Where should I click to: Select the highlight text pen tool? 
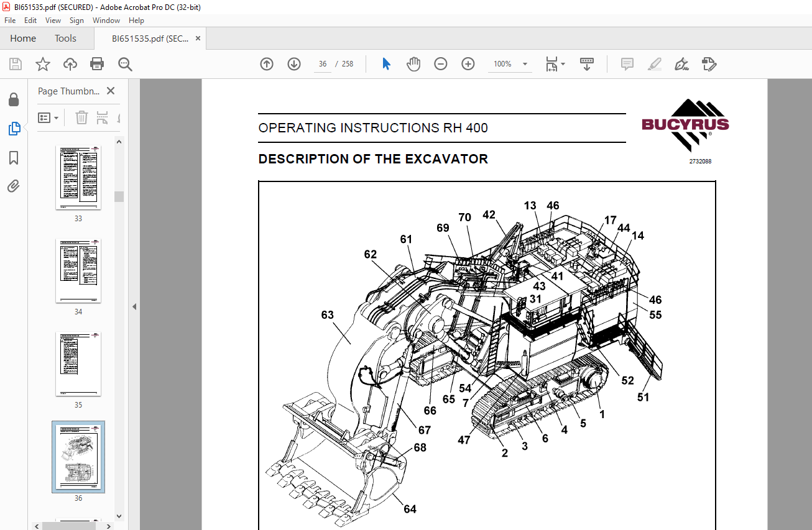tap(654, 64)
